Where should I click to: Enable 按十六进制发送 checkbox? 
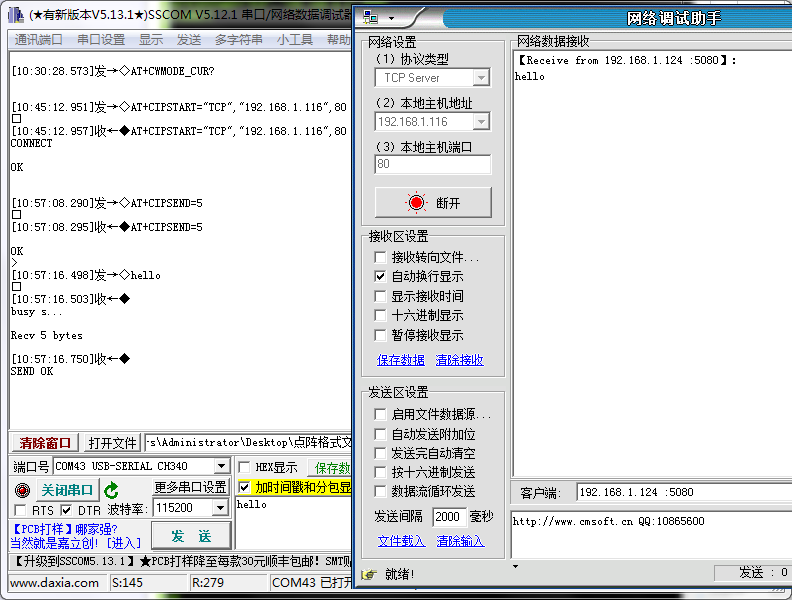[x=380, y=472]
